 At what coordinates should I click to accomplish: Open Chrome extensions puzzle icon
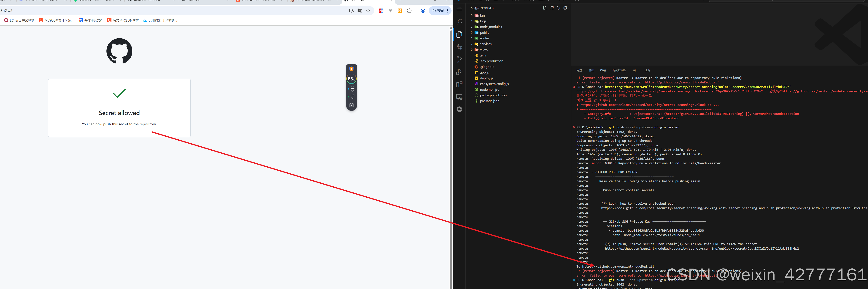409,11
